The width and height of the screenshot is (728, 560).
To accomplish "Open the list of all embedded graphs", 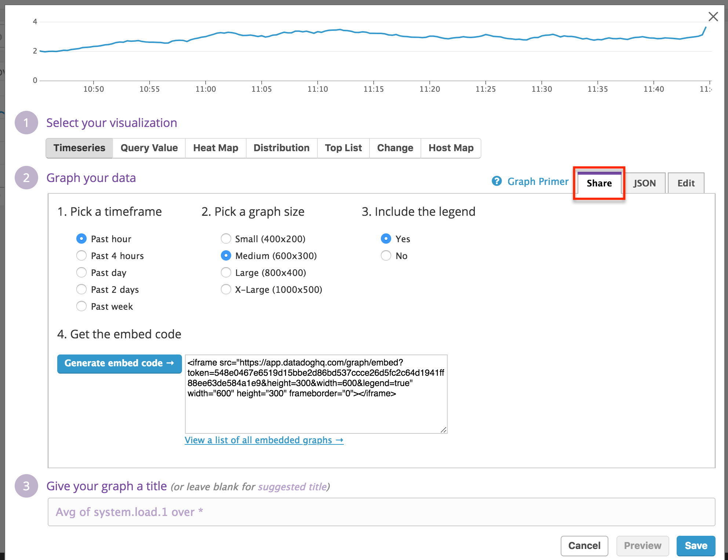I will (x=264, y=440).
